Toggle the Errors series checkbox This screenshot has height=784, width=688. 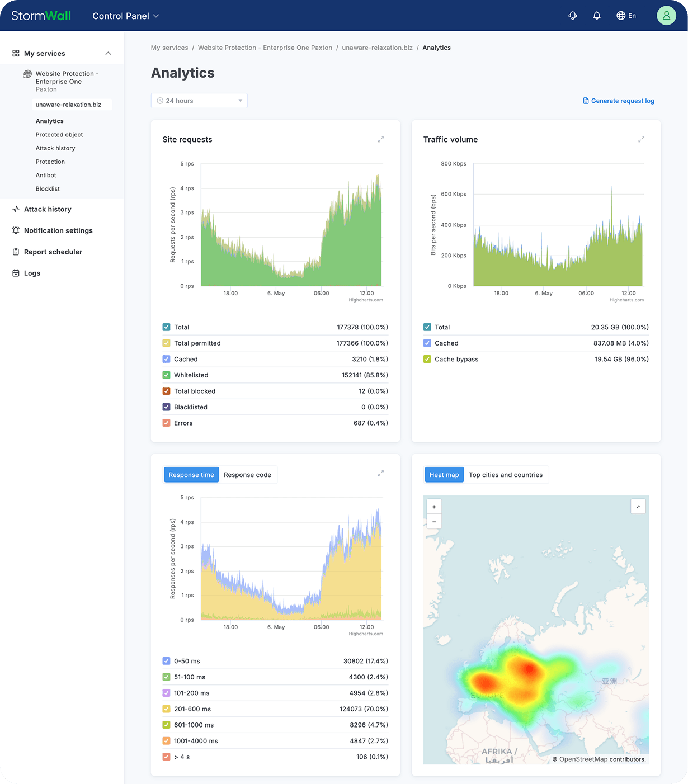(166, 423)
